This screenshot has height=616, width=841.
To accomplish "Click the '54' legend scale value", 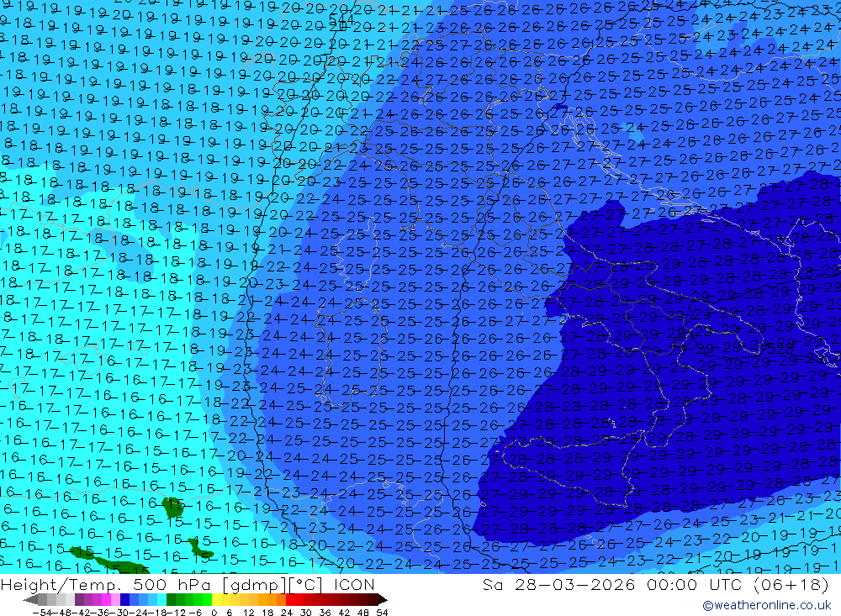I will (x=382, y=613).
